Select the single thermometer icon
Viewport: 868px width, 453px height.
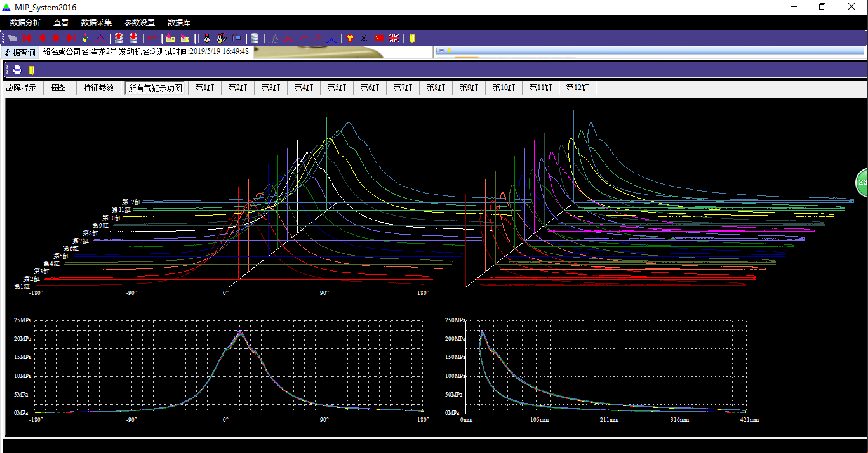tap(207, 38)
